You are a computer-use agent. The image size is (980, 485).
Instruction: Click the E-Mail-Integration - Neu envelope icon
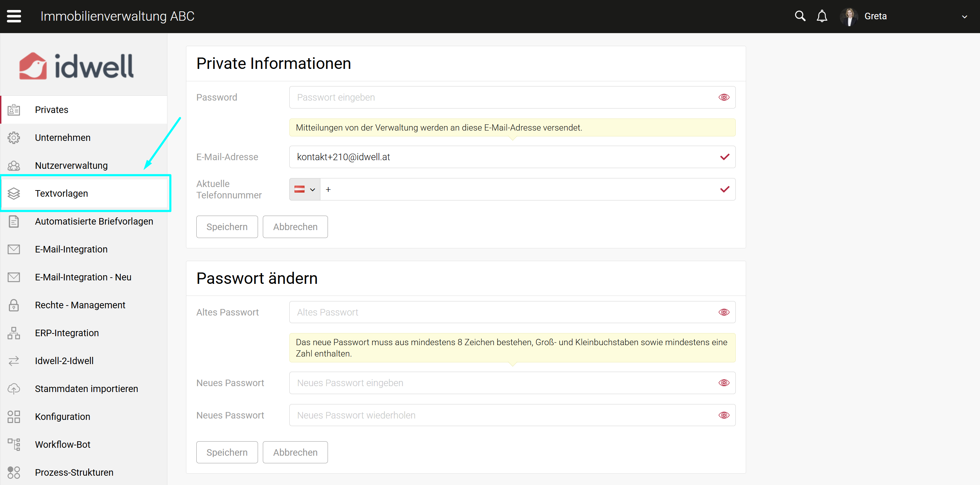14,277
